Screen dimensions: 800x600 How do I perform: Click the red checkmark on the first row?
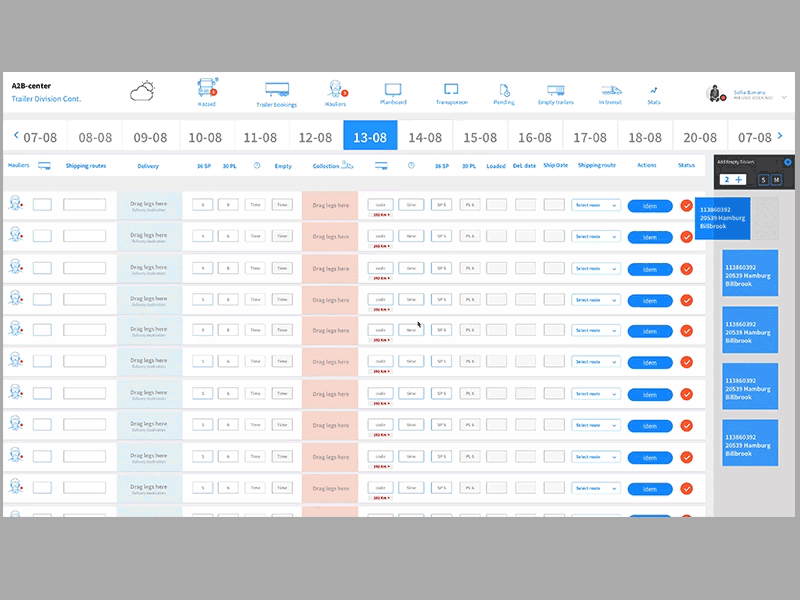[686, 206]
